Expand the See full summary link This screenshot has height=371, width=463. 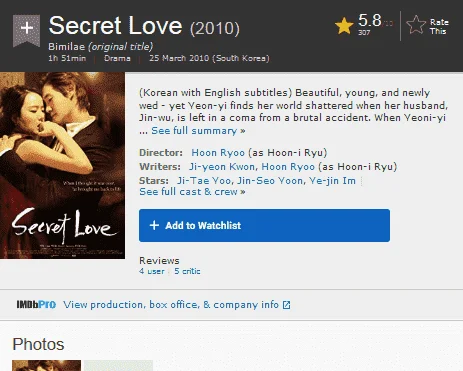[x=198, y=131]
